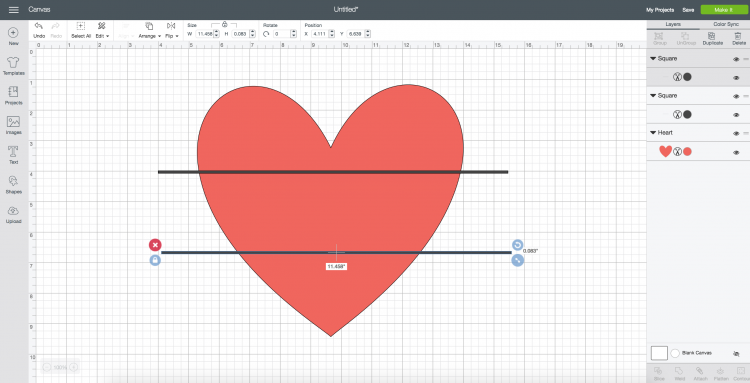Viewport: 750px width, 383px height.
Task: Delete the selected layer via trash icon
Action: (739, 39)
